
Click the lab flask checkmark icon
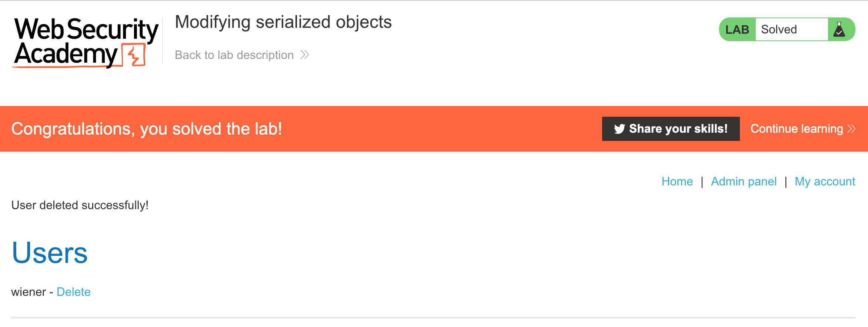tap(839, 30)
